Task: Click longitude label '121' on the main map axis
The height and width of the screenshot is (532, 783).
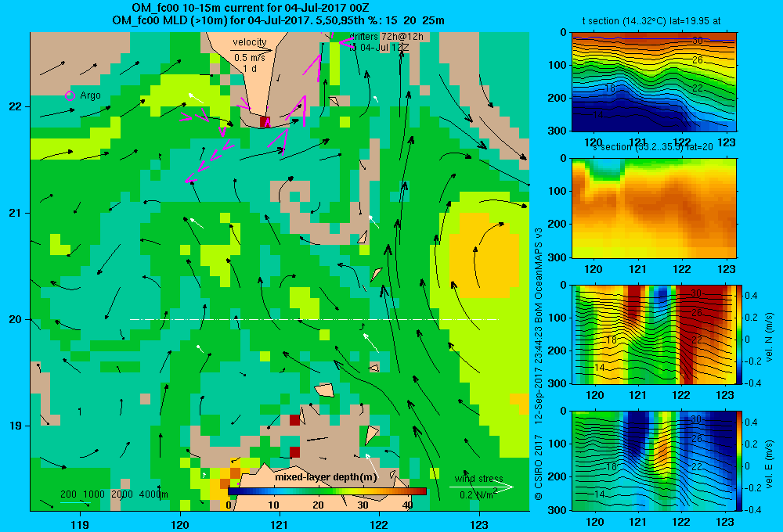Action: [280, 524]
